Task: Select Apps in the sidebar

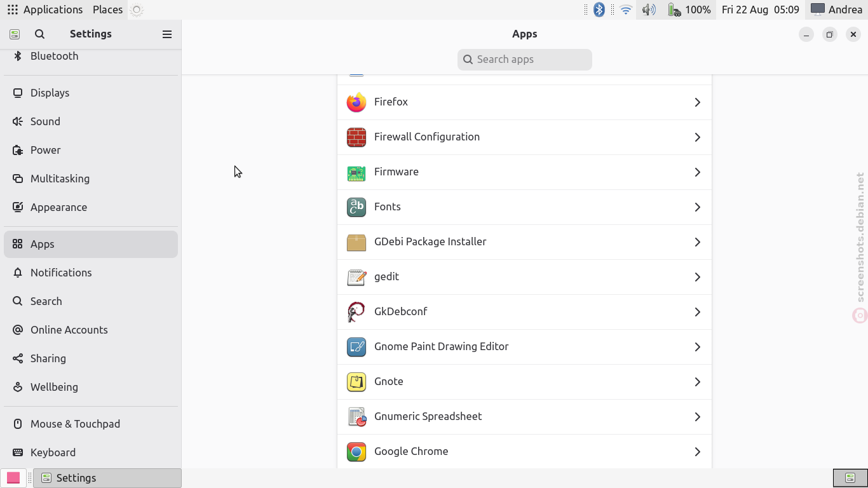Action: (x=91, y=244)
